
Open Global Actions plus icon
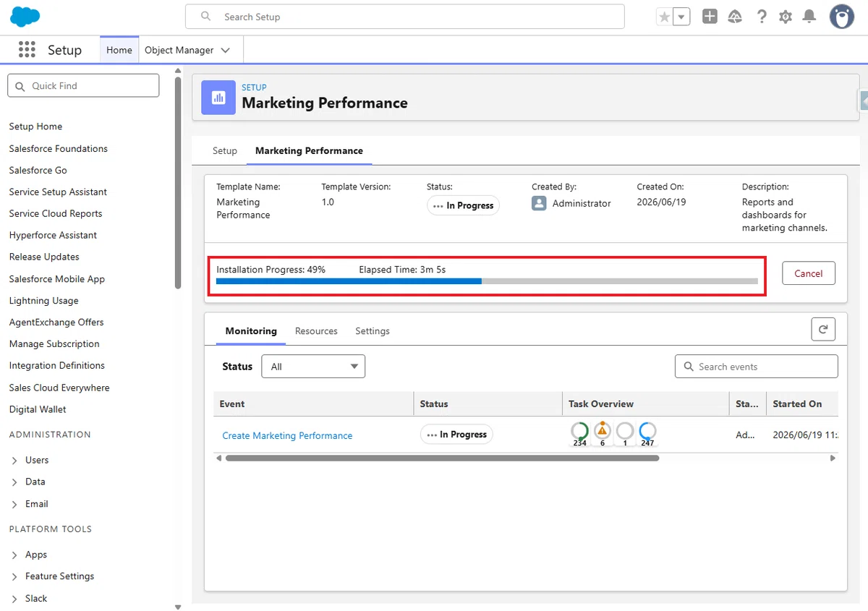tap(710, 17)
